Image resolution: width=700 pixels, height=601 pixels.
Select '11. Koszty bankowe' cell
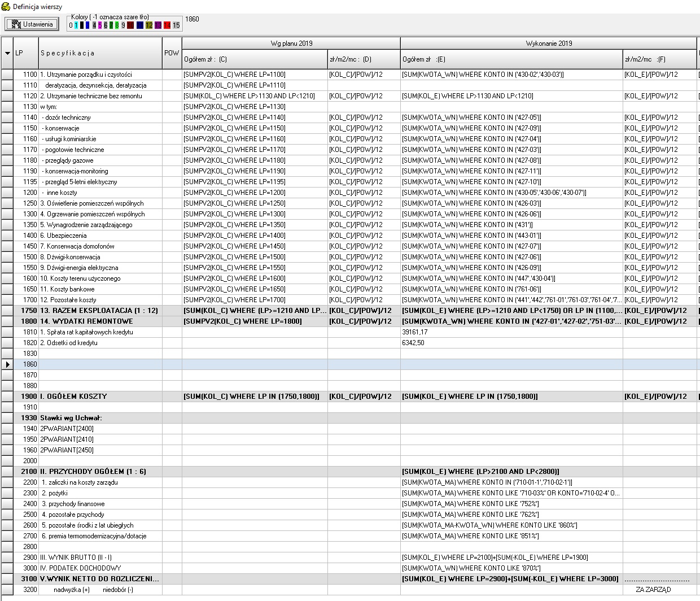pos(100,289)
